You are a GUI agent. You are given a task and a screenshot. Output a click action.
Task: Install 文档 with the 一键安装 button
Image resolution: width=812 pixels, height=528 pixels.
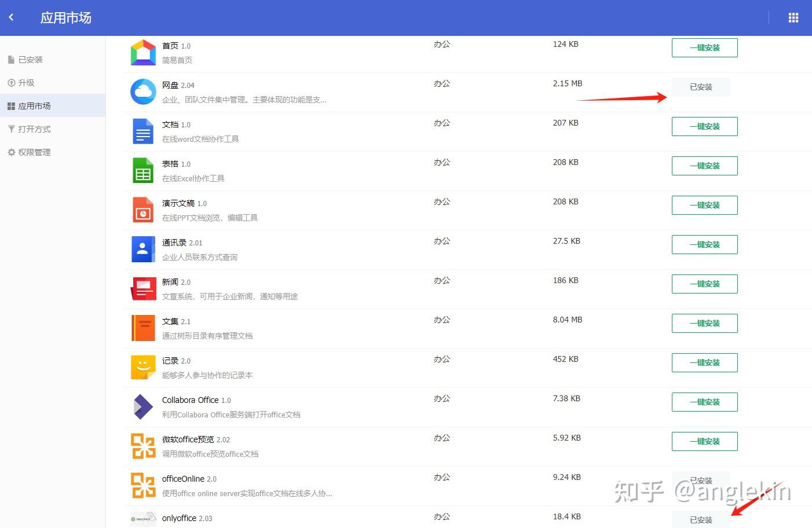pos(704,126)
